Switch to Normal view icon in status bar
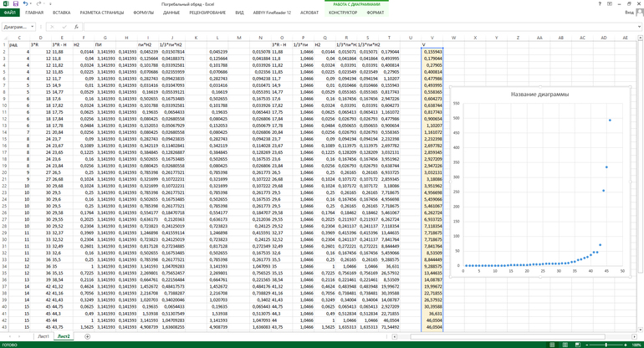 552,345
